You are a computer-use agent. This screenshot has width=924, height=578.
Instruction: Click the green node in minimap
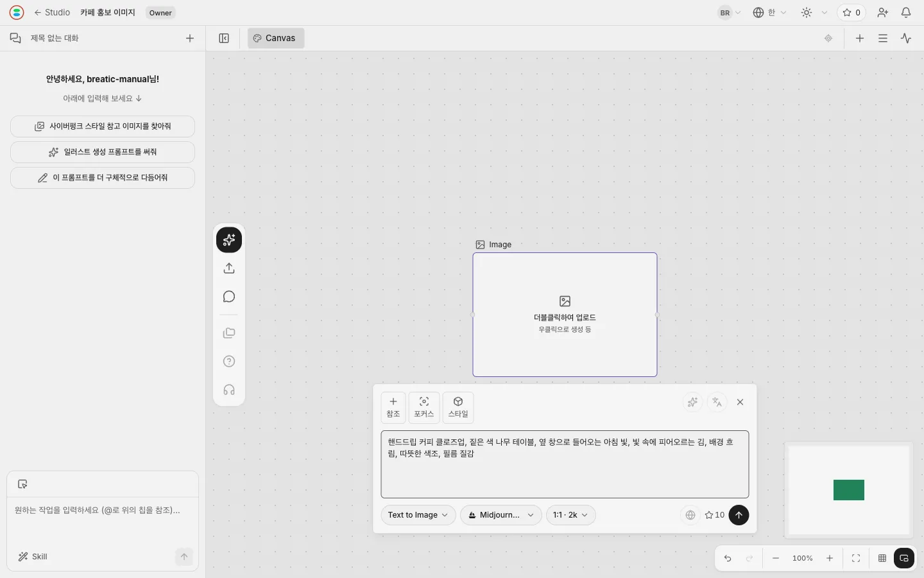pos(849,490)
